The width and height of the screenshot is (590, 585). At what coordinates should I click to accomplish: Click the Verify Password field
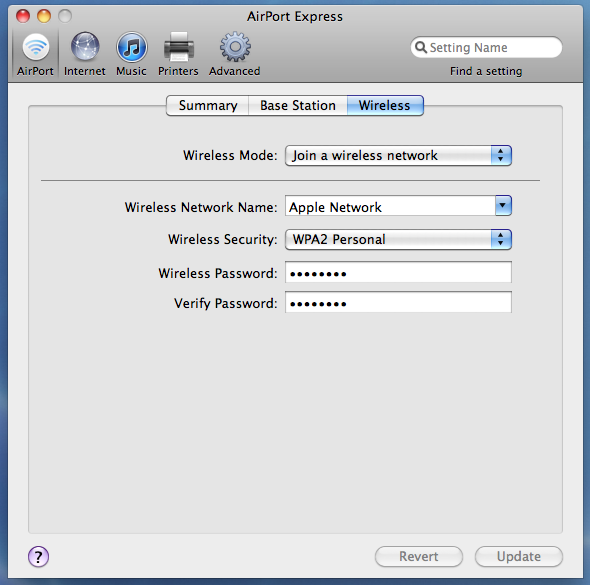coord(398,302)
